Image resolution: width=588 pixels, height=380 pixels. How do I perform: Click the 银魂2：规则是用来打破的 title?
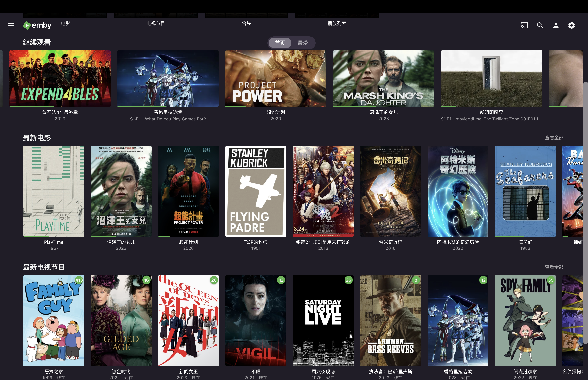click(323, 242)
